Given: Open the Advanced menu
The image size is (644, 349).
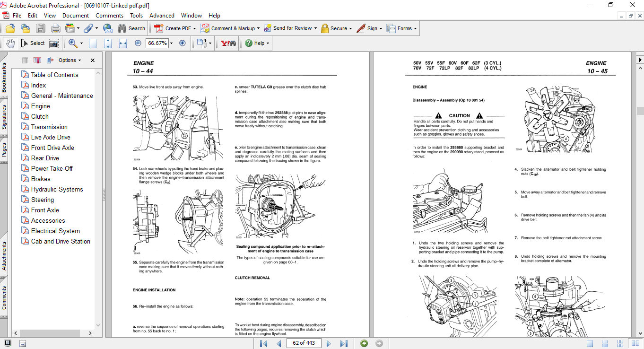Looking at the screenshot, I should (162, 16).
